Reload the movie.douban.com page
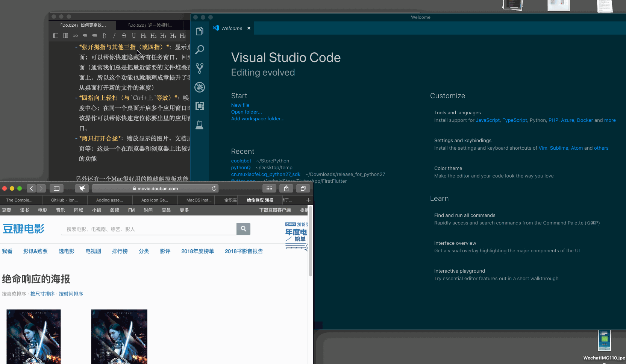Viewport: 626px width, 364px height. (x=214, y=188)
